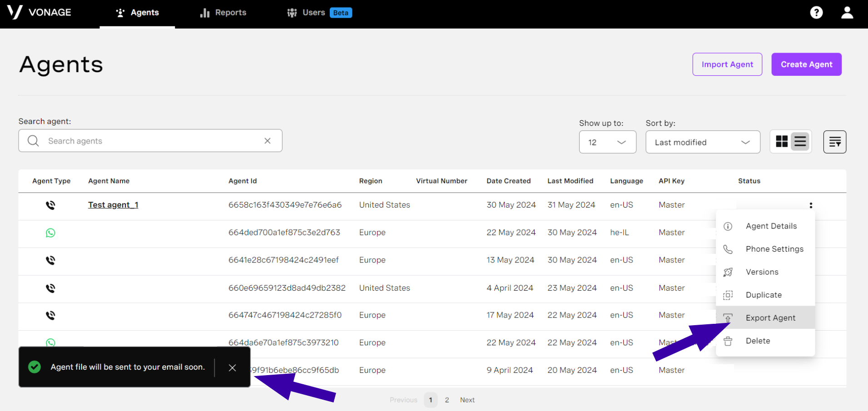Open the account profile icon
The height and width of the screenshot is (411, 868).
pos(847,12)
